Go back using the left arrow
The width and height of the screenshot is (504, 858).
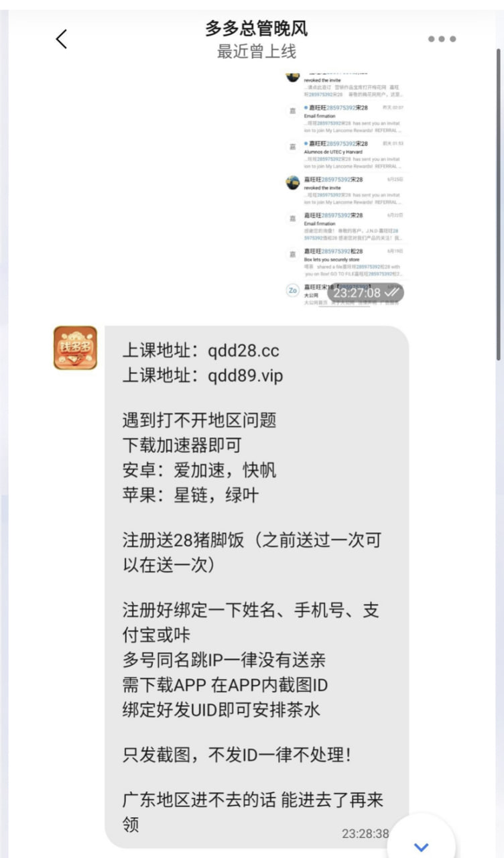61,39
